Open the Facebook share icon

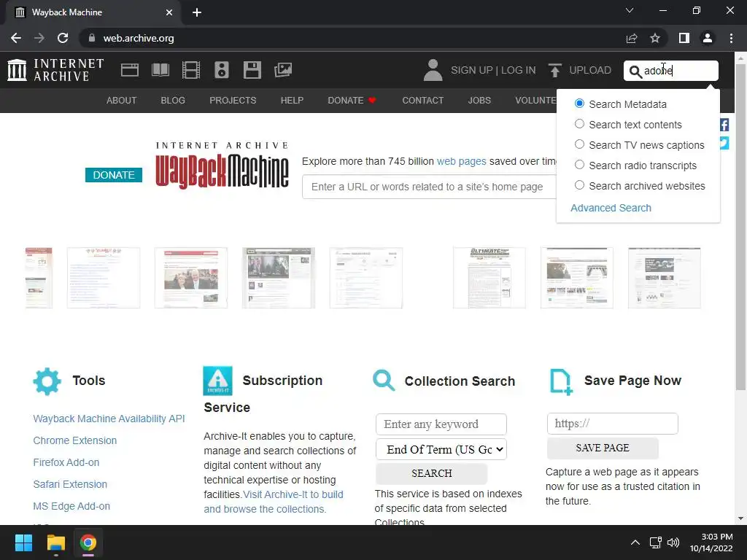click(724, 125)
